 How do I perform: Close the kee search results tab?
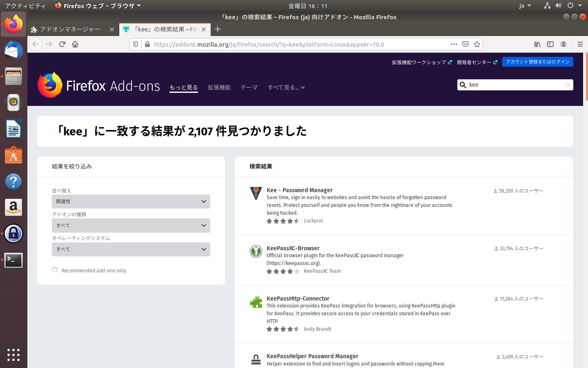(x=204, y=29)
